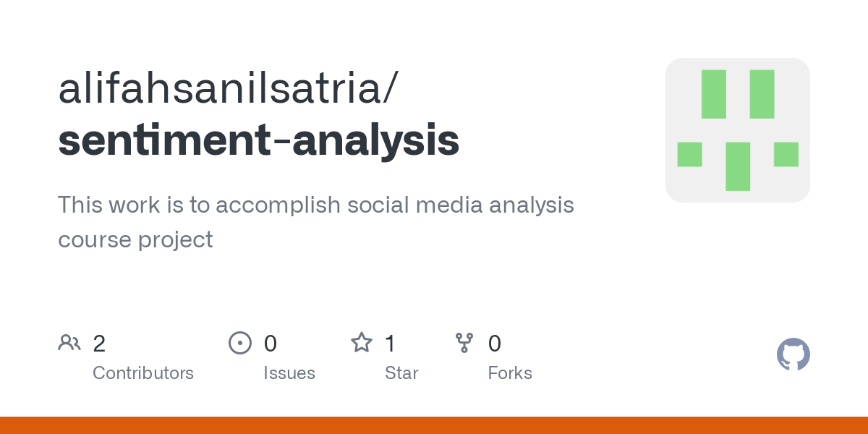Click the Contributors people icon
This screenshot has height=434, width=868.
pyautogui.click(x=69, y=342)
